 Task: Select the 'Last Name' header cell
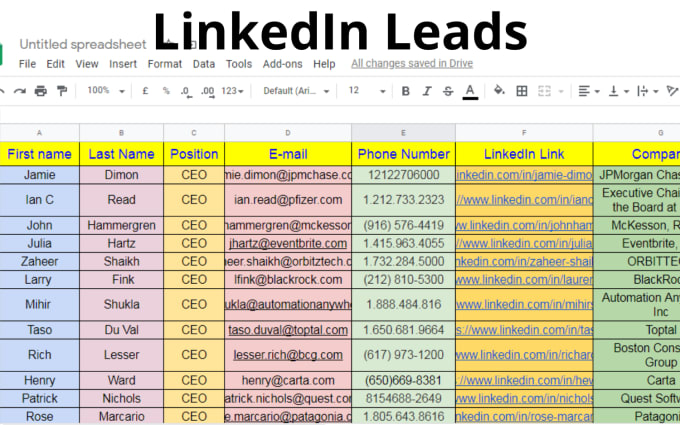coord(121,154)
